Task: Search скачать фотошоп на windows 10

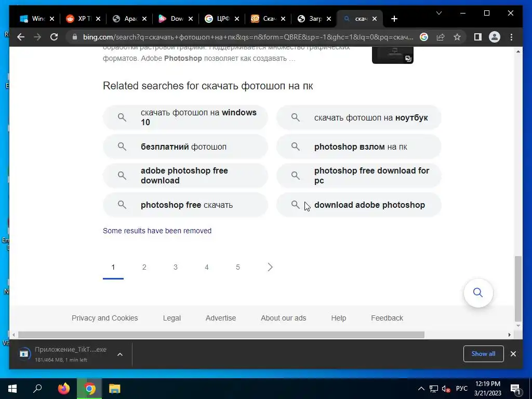Action: (x=185, y=117)
